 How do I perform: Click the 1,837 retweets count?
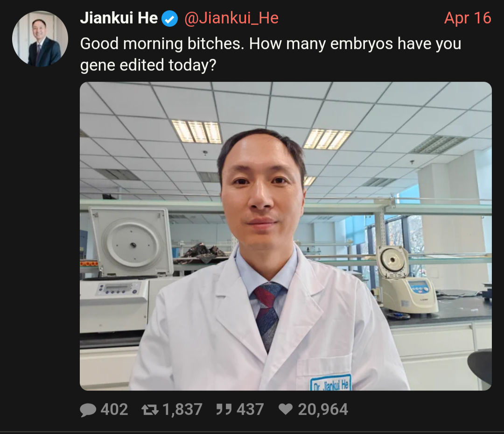[182, 410]
